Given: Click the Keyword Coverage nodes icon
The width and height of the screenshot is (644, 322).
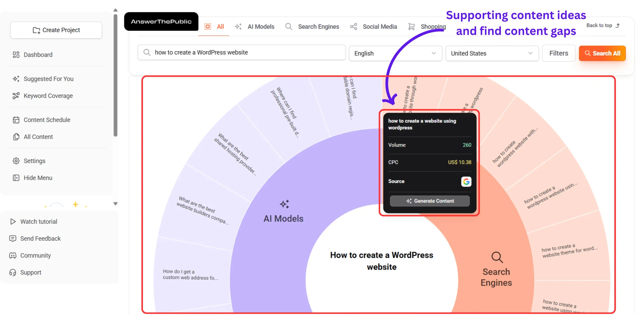Looking at the screenshot, I should 16,96.
